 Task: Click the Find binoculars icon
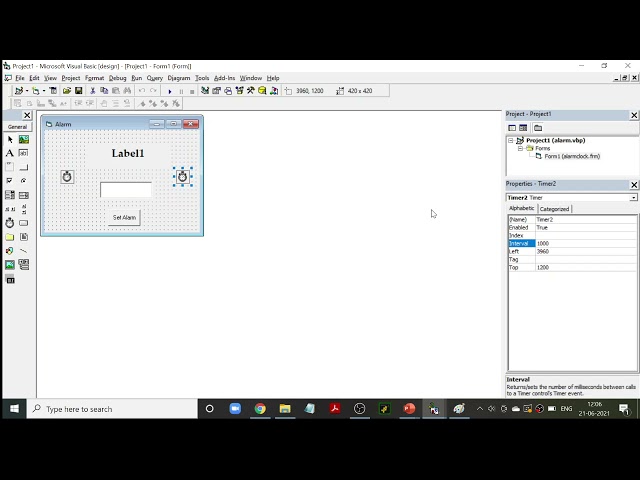[127, 91]
